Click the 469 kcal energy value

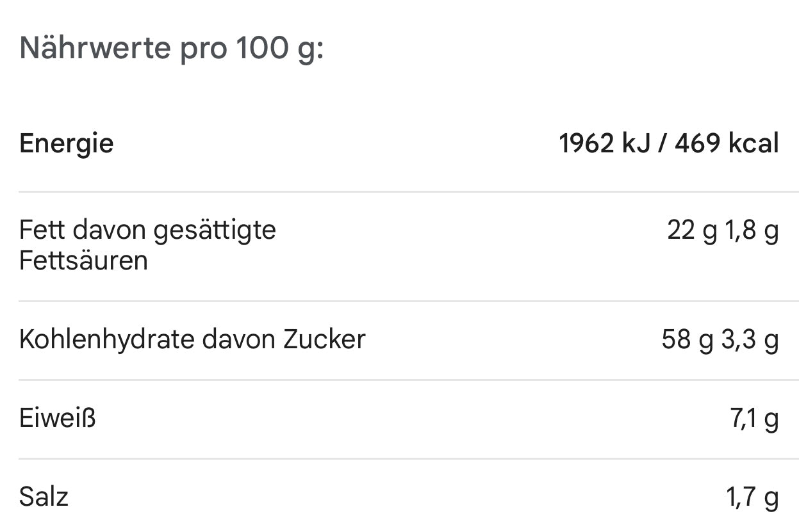pos(727,143)
